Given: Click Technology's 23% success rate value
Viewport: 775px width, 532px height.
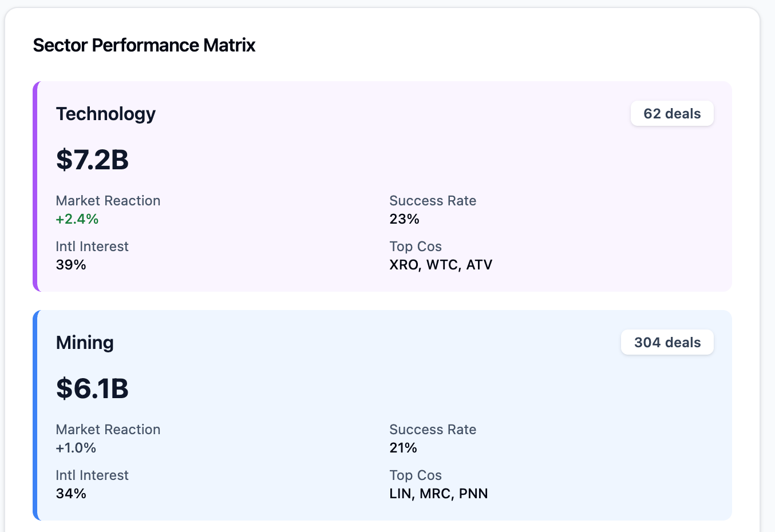Looking at the screenshot, I should [x=405, y=219].
